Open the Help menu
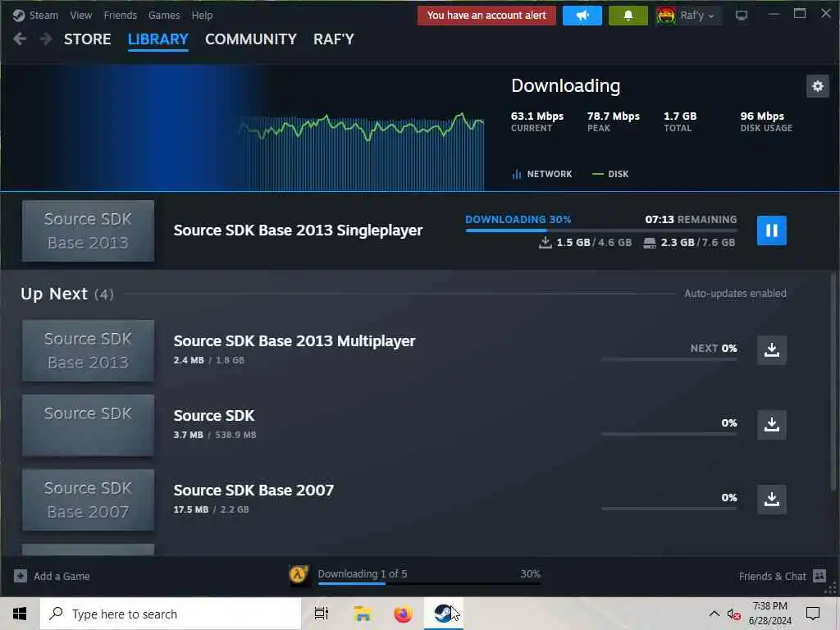 point(202,16)
